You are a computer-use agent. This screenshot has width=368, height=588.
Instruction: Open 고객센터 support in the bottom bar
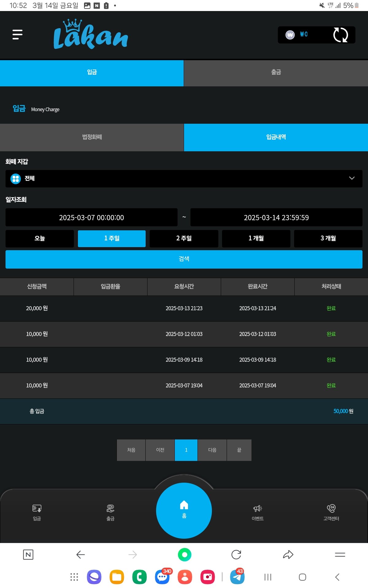(x=331, y=512)
